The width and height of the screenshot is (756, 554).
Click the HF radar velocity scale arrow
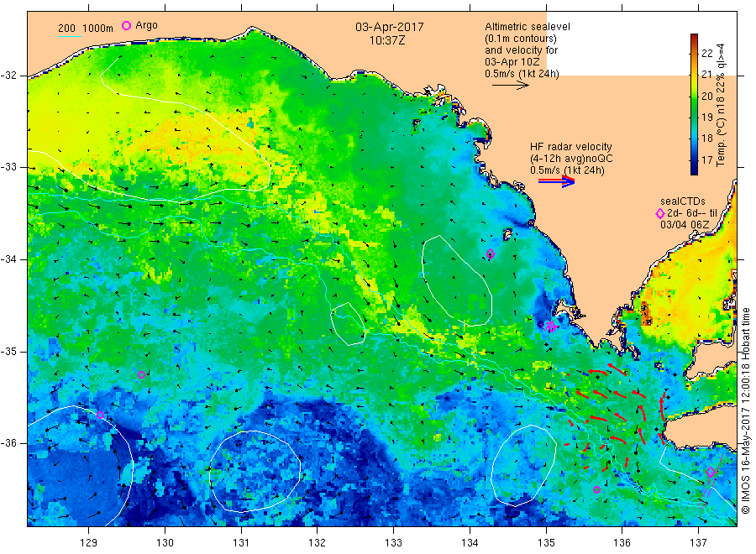pyautogui.click(x=556, y=181)
